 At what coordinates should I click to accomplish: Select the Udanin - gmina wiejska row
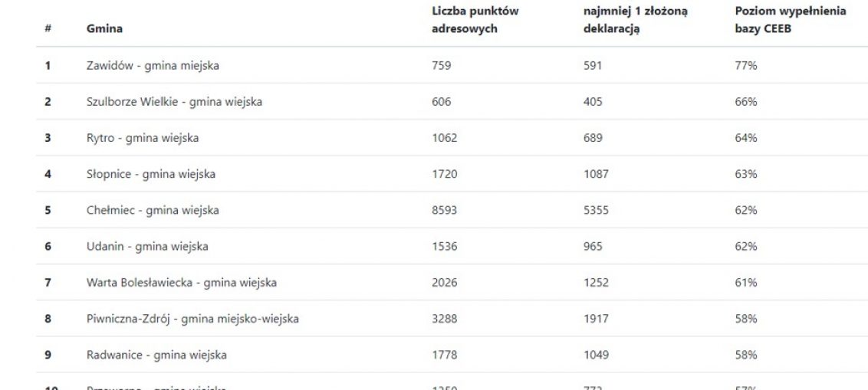(452, 246)
